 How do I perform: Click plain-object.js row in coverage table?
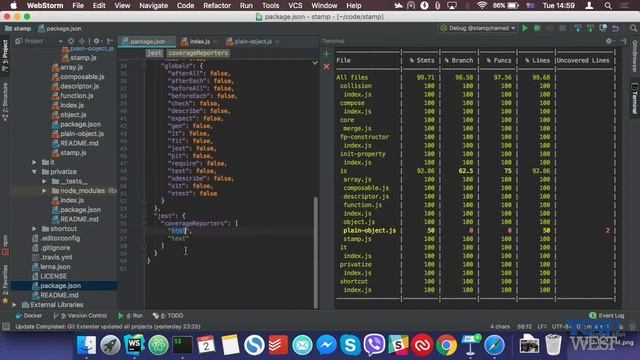coord(475,230)
